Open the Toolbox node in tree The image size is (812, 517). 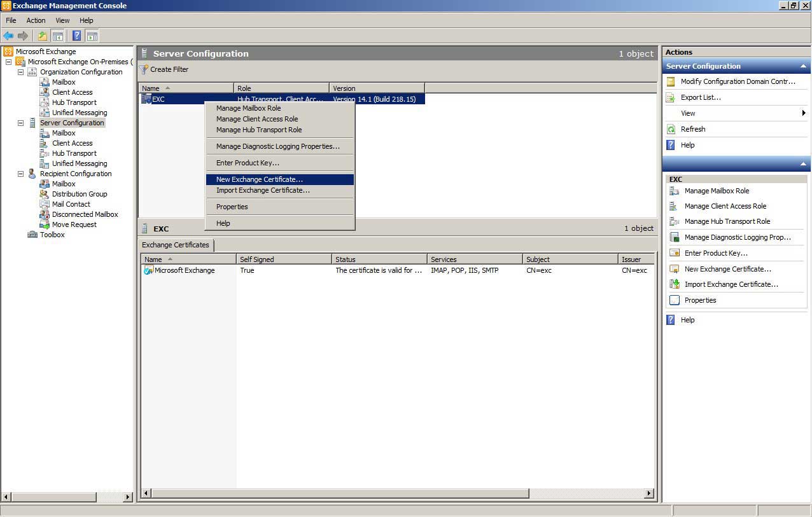pos(52,235)
